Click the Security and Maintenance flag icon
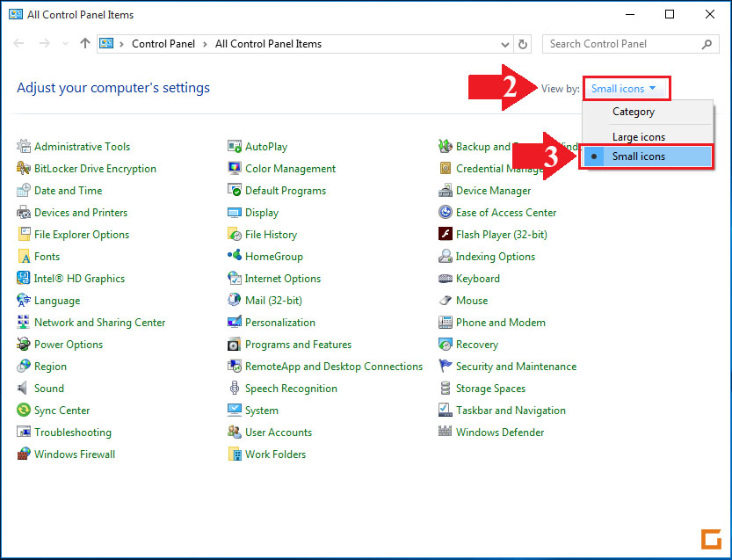 pyautogui.click(x=446, y=366)
